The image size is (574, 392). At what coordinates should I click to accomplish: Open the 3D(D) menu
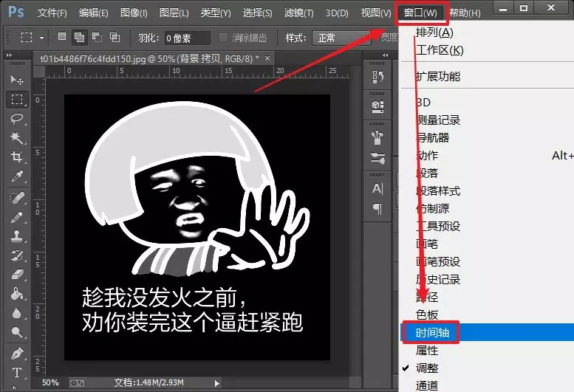337,13
